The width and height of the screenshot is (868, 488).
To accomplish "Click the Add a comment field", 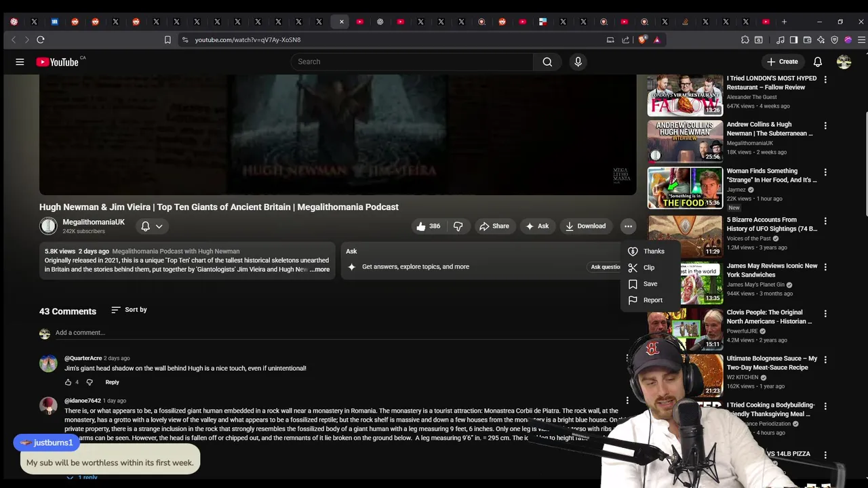I will pyautogui.click(x=342, y=333).
